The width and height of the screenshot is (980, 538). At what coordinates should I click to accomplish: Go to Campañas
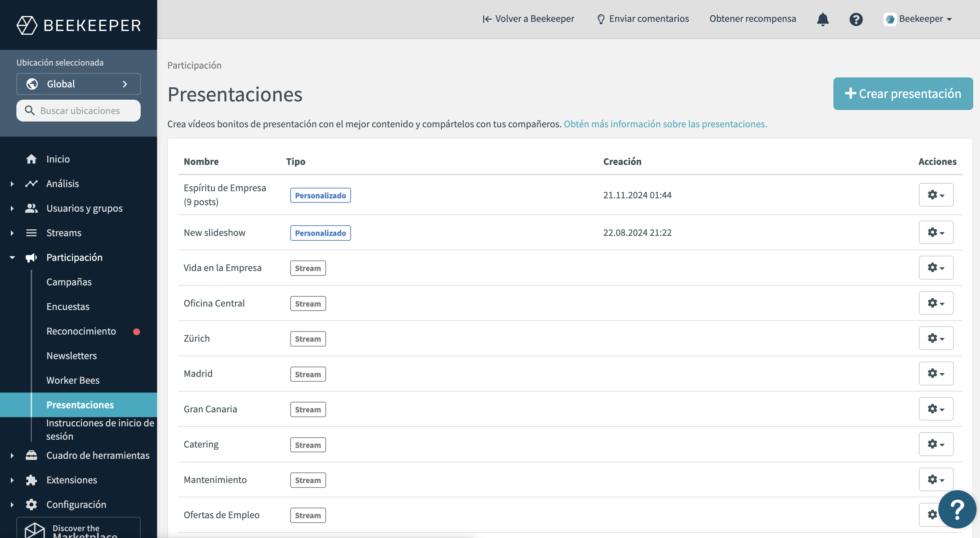point(69,282)
